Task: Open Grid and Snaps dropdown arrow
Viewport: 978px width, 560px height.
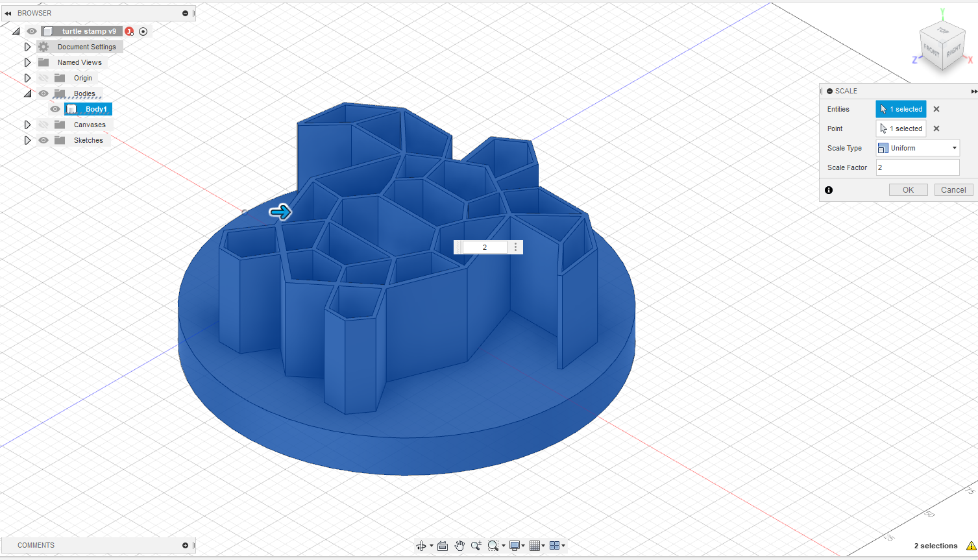Action: [x=543, y=546]
